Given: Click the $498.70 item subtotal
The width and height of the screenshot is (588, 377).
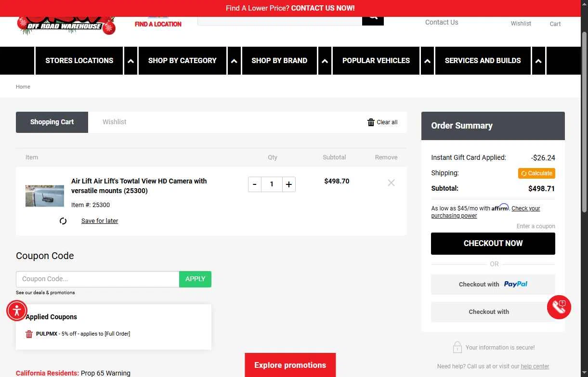Looking at the screenshot, I should point(337,181).
